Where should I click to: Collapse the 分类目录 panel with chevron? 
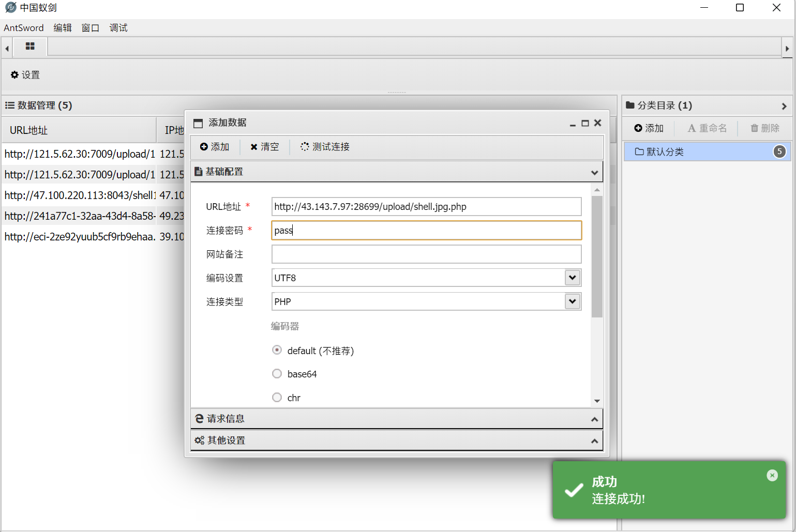pos(784,106)
